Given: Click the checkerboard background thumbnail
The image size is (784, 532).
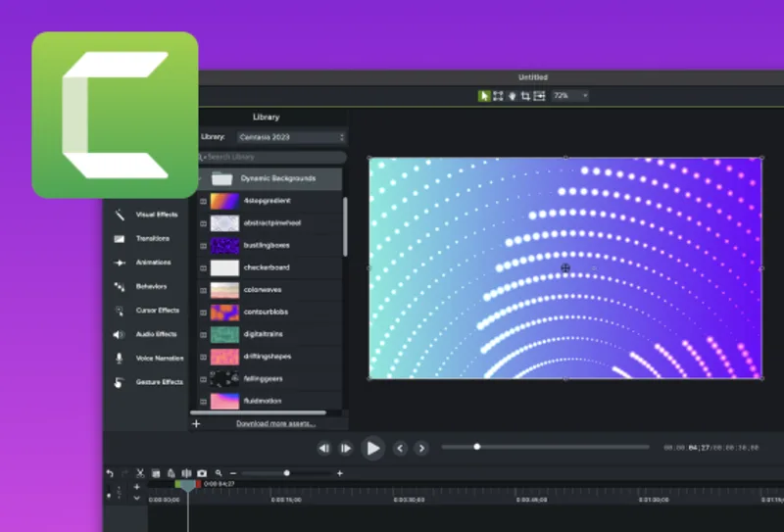Looking at the screenshot, I should (224, 267).
